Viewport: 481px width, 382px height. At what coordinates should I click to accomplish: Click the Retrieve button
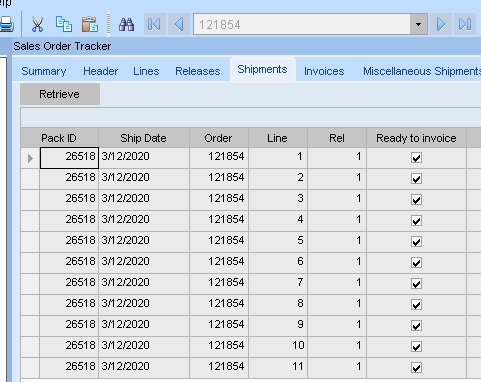(60, 94)
